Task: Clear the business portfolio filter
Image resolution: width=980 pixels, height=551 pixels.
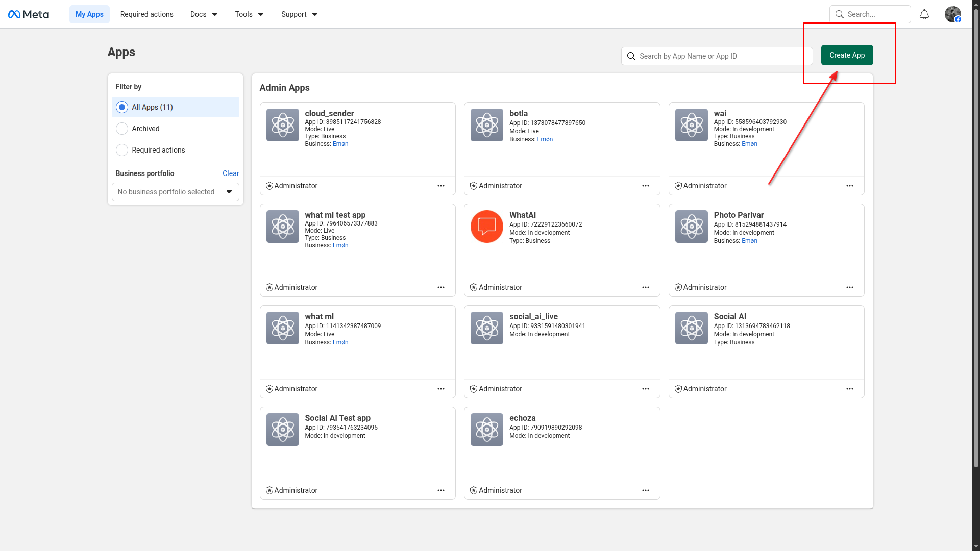Action: pos(230,173)
